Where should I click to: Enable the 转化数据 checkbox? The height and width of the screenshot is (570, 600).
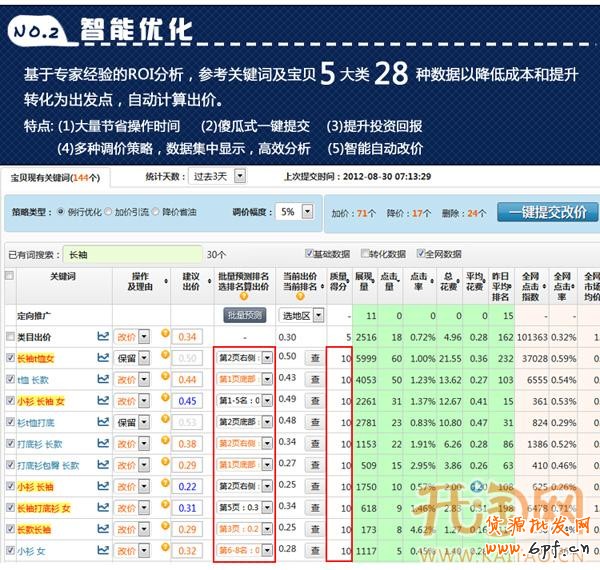[x=364, y=254]
